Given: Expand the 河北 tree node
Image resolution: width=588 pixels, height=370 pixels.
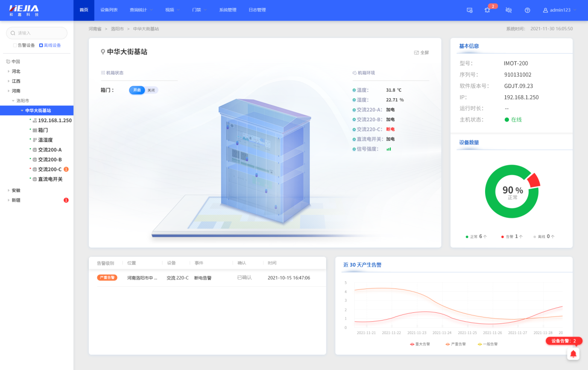Looking at the screenshot, I should [9, 71].
